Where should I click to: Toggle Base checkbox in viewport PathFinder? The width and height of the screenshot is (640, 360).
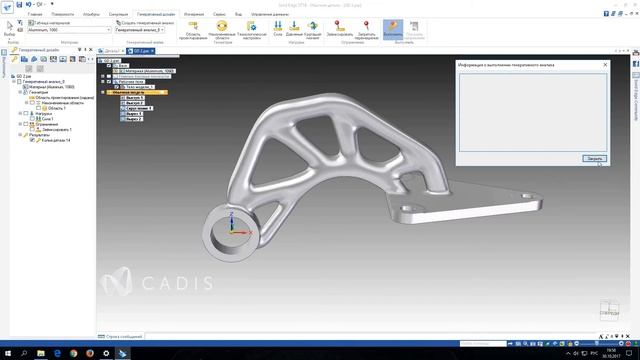[x=109, y=65]
